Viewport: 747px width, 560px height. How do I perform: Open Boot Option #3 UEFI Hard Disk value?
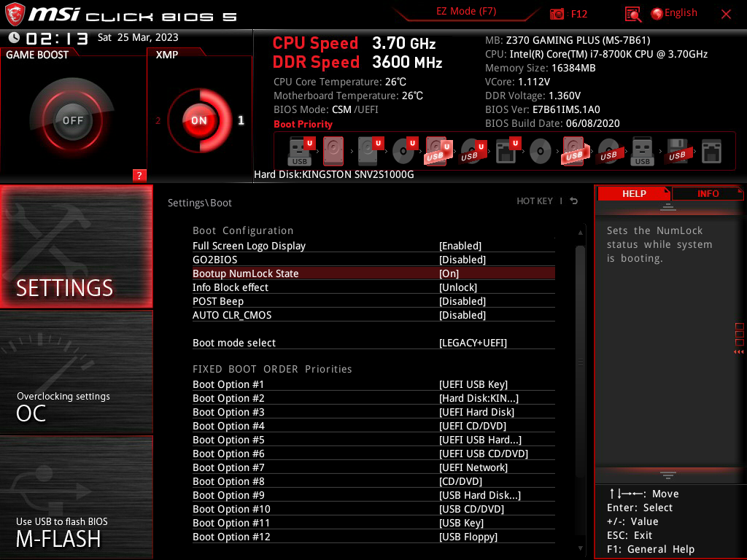476,412
